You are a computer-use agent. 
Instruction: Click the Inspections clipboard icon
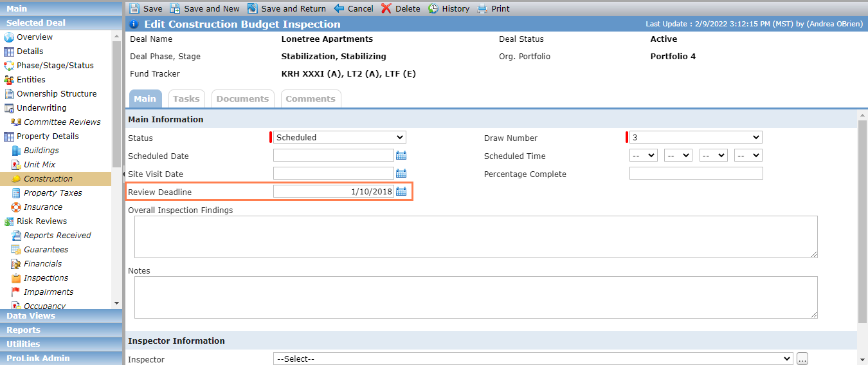tap(17, 278)
